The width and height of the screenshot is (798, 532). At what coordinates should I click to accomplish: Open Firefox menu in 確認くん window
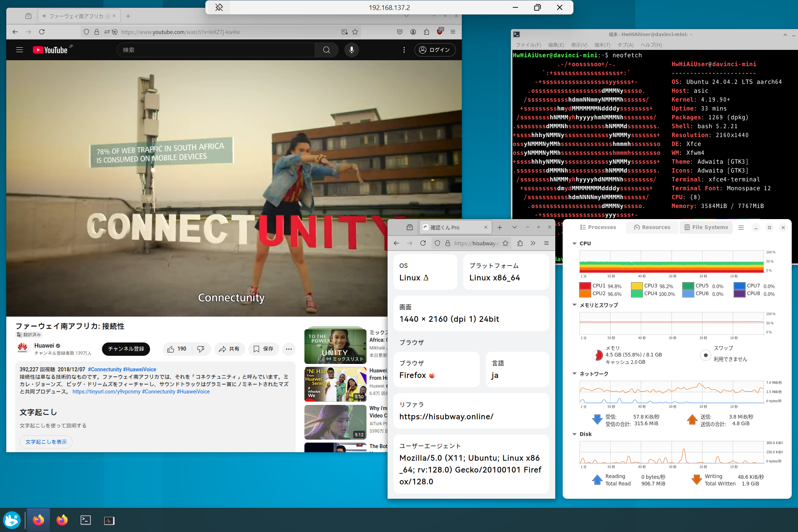pos(546,243)
